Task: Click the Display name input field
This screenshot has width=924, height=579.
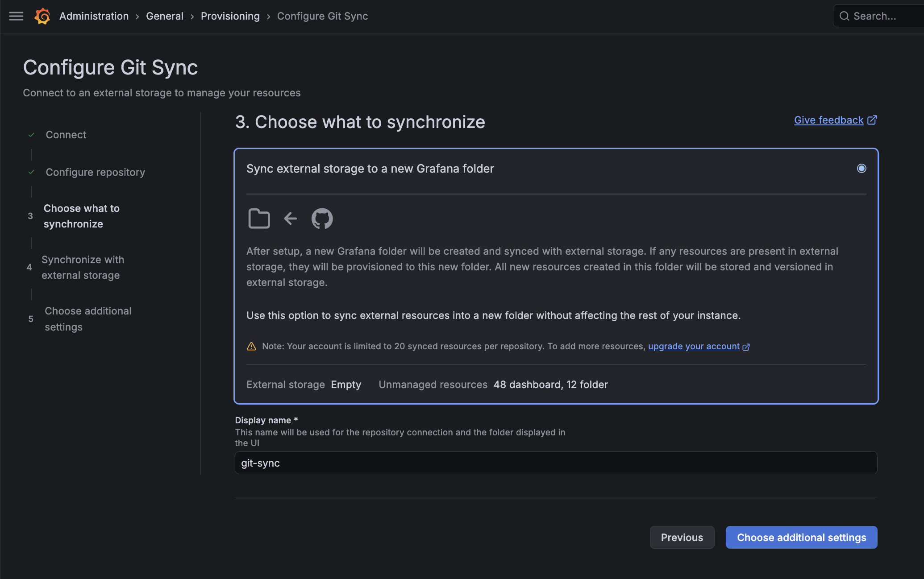Action: click(x=556, y=463)
